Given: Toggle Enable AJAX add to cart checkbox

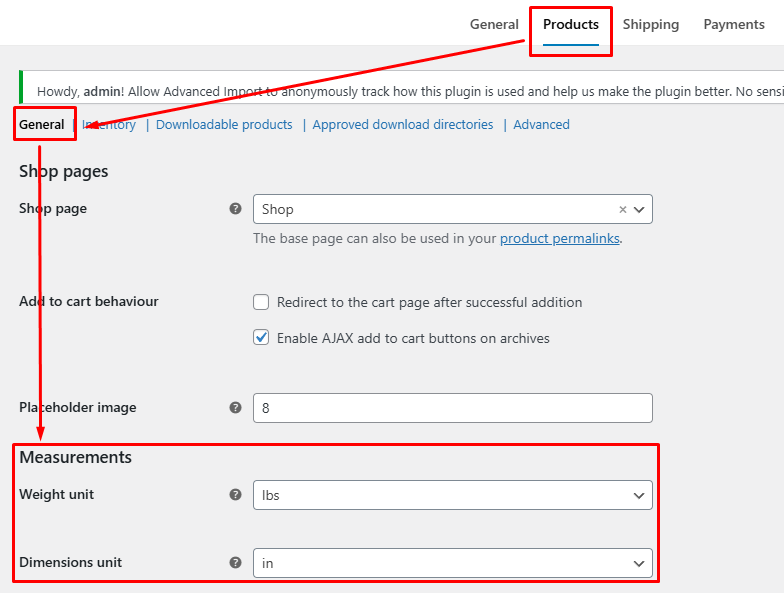Looking at the screenshot, I should point(261,338).
